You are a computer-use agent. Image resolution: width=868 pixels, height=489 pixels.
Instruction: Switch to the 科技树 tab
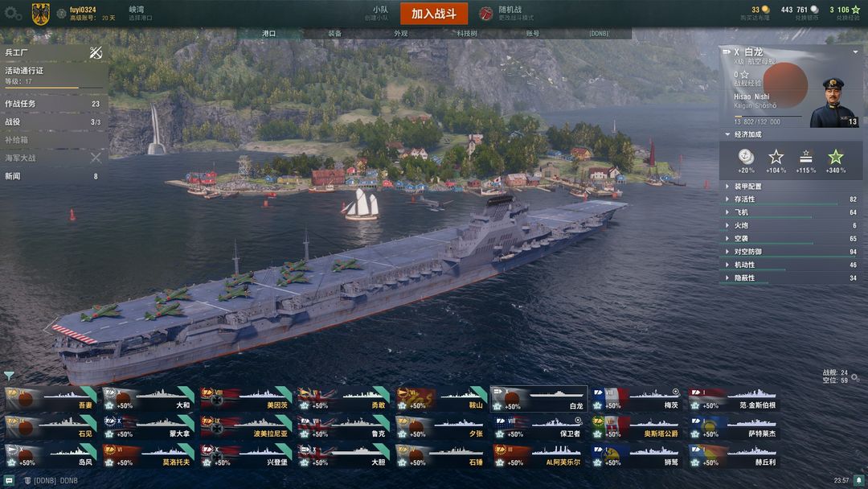tap(467, 33)
